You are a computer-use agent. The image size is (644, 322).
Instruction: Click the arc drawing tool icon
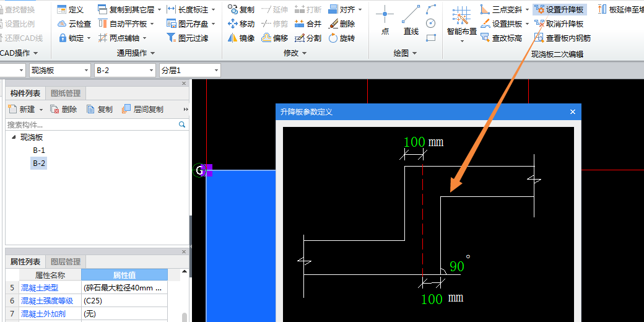431,9
